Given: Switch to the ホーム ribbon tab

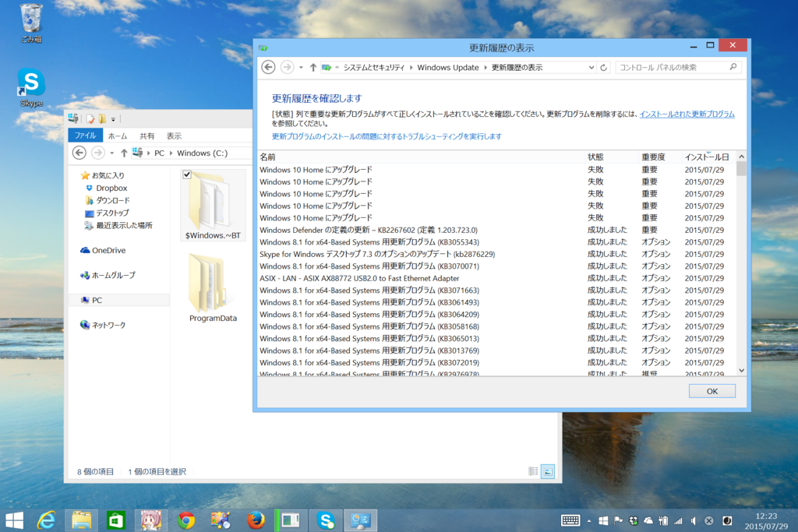Looking at the screenshot, I should (118, 136).
